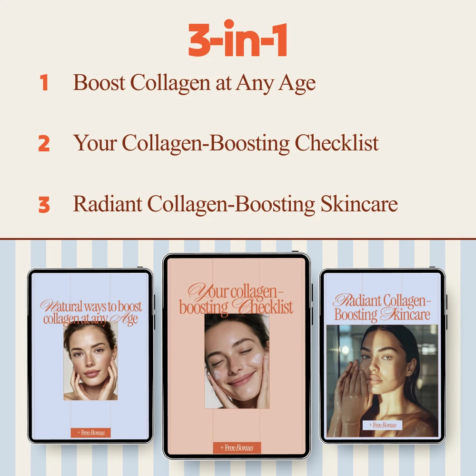Click woman with wet hair photo

[x=383, y=381]
